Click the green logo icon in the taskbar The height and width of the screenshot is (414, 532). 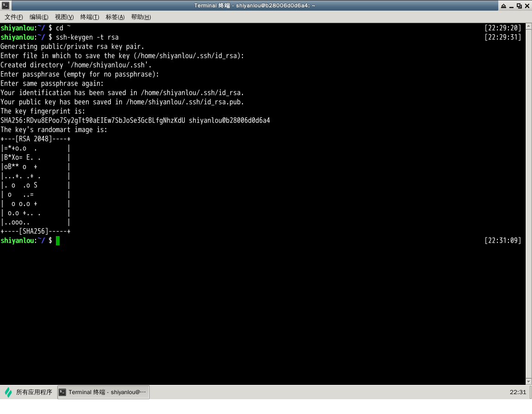coord(8,392)
